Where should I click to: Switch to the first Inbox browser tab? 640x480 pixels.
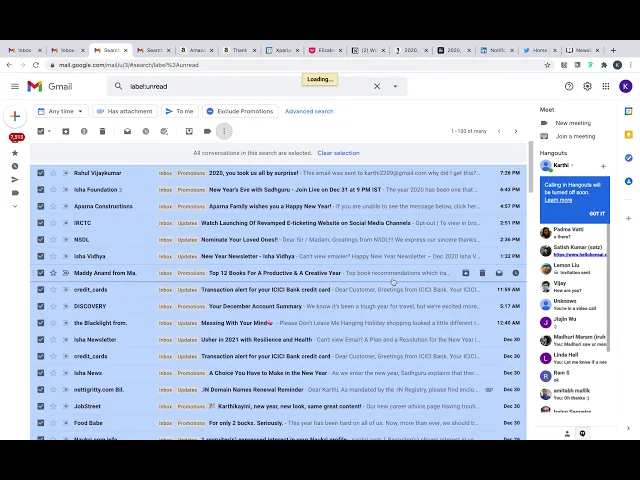25,50
